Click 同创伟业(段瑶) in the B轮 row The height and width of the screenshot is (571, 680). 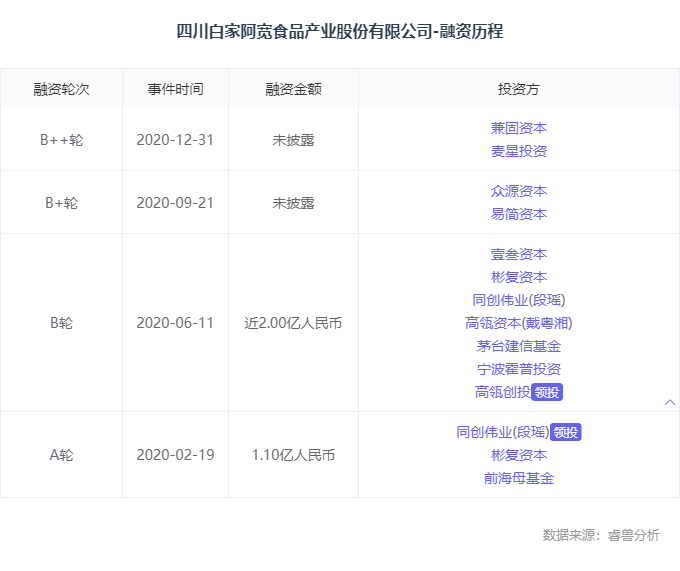click(518, 300)
